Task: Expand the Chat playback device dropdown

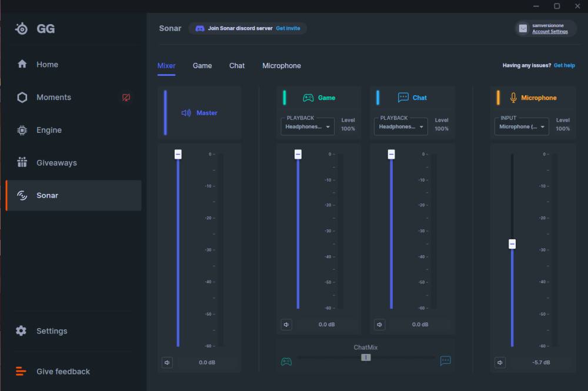Action: 401,127
